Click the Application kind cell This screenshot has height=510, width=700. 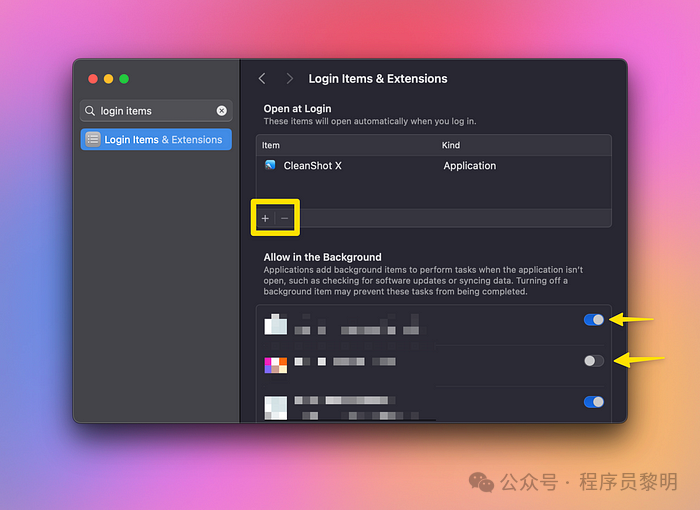click(x=470, y=166)
